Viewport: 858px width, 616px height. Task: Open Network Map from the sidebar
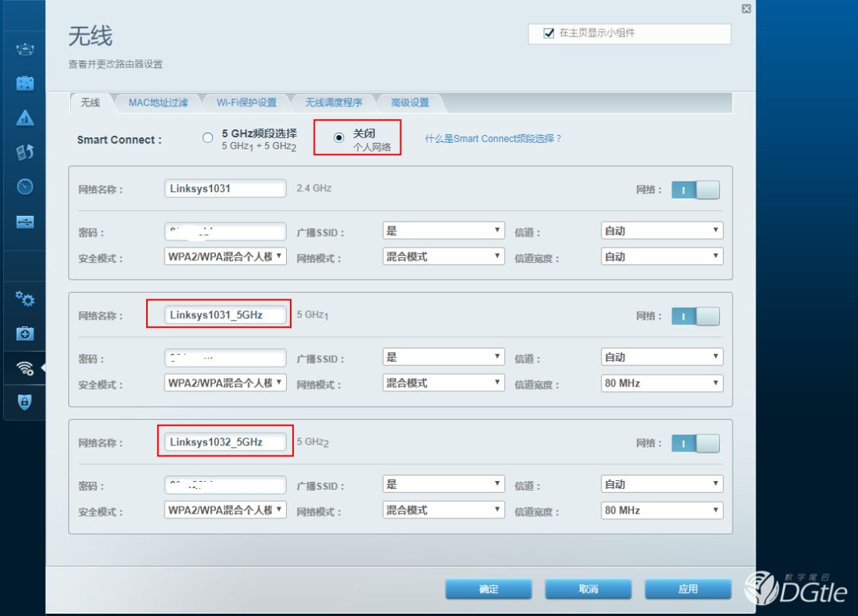coord(25,49)
